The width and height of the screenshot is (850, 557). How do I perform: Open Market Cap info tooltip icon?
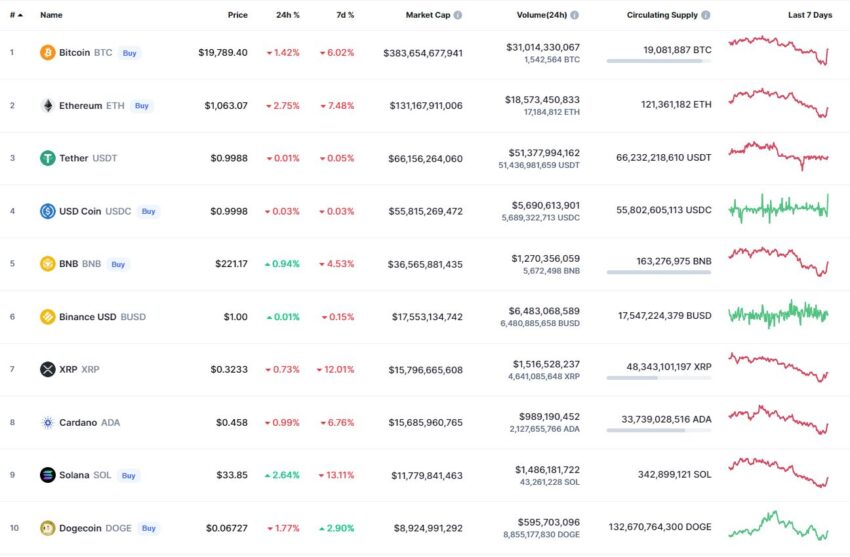click(458, 15)
